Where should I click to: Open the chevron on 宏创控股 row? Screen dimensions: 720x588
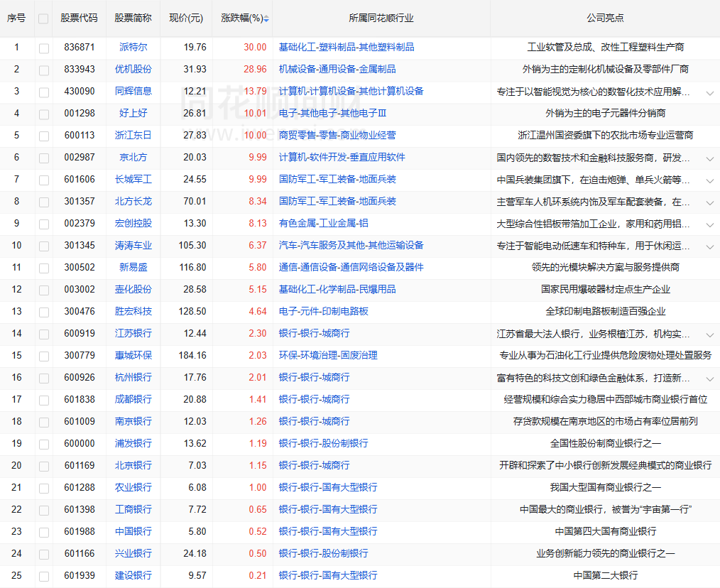[710, 225]
